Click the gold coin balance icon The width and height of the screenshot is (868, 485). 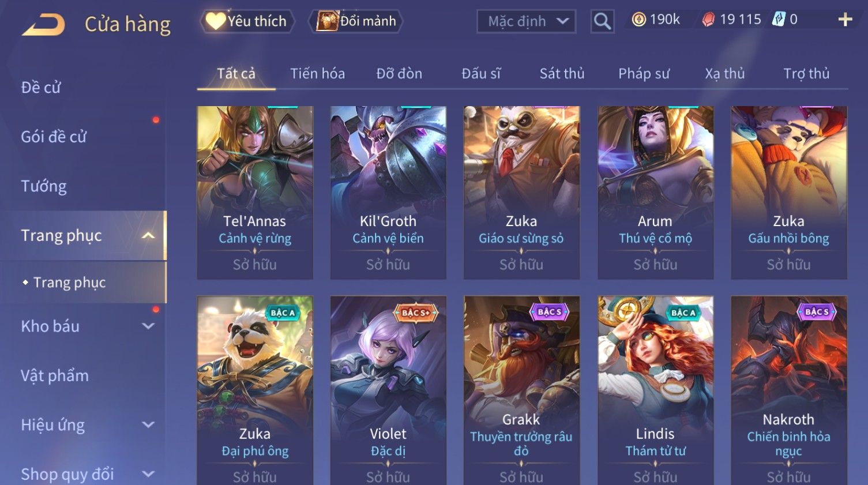point(638,20)
